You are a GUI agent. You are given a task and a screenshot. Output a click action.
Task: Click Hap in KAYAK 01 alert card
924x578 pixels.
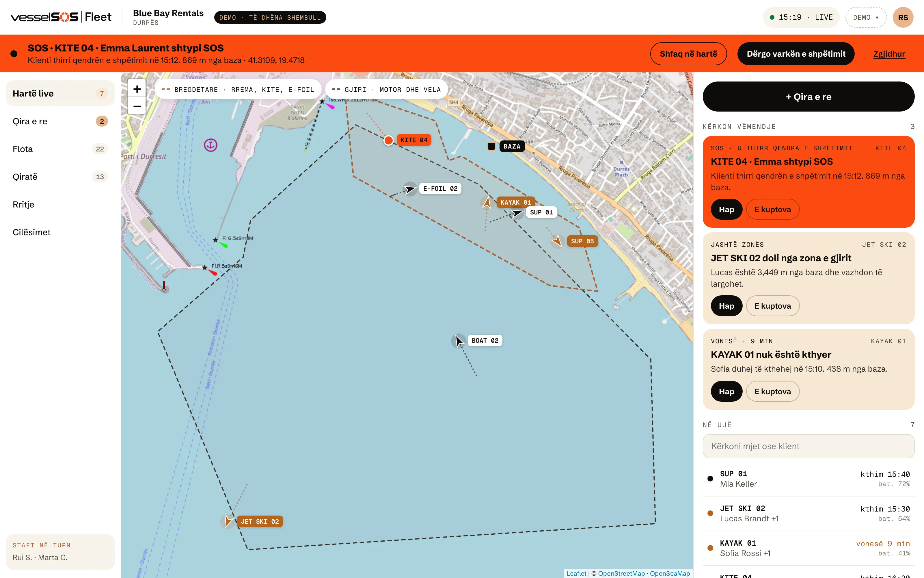point(726,391)
